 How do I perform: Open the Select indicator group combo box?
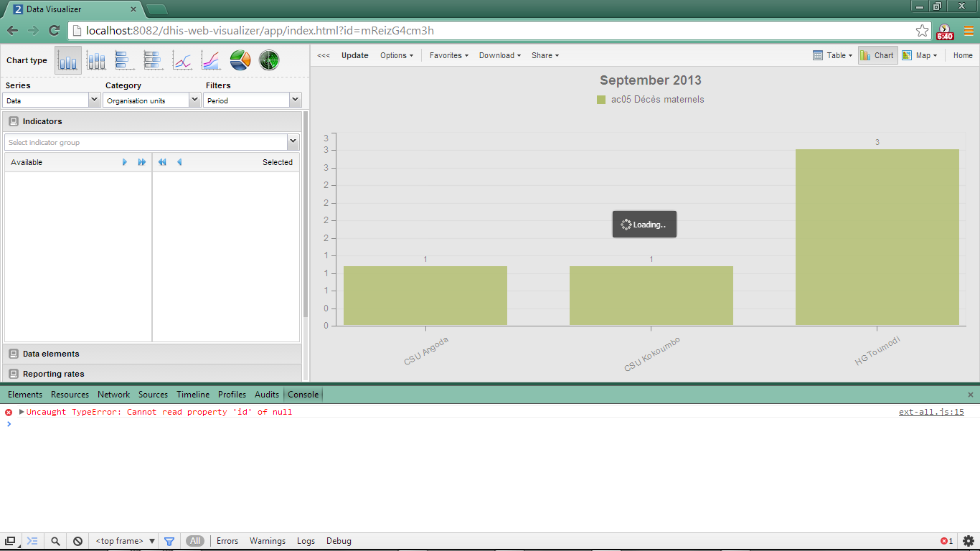coord(151,142)
